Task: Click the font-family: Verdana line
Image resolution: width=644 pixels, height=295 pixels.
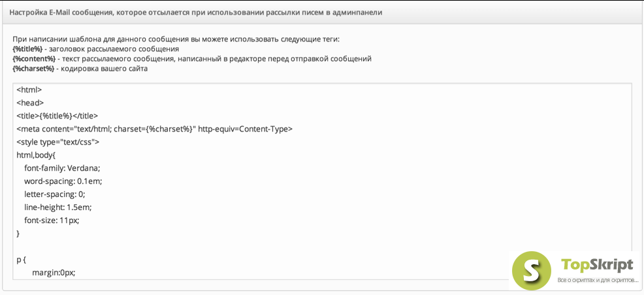Action: [62, 168]
